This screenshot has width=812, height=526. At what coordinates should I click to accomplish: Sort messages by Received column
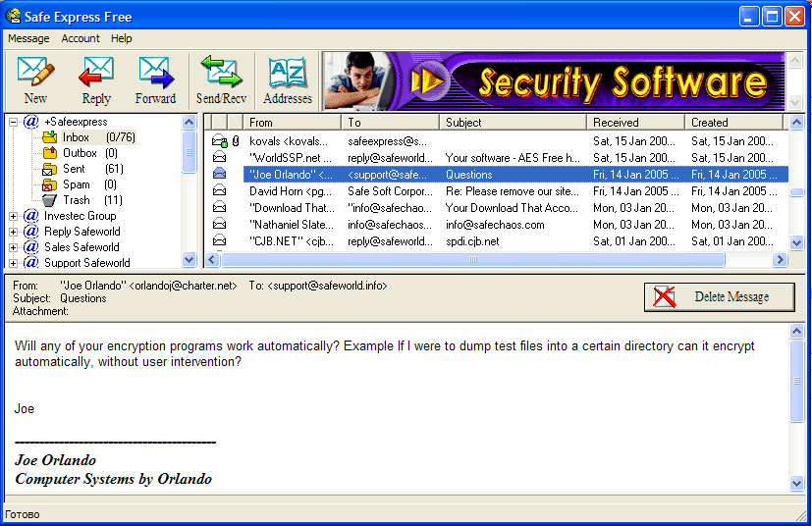[636, 123]
